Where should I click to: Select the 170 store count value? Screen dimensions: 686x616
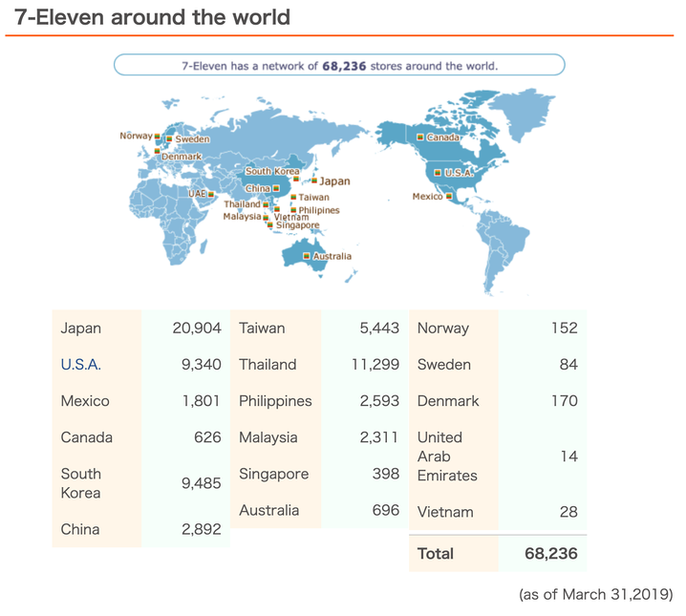pyautogui.click(x=565, y=401)
